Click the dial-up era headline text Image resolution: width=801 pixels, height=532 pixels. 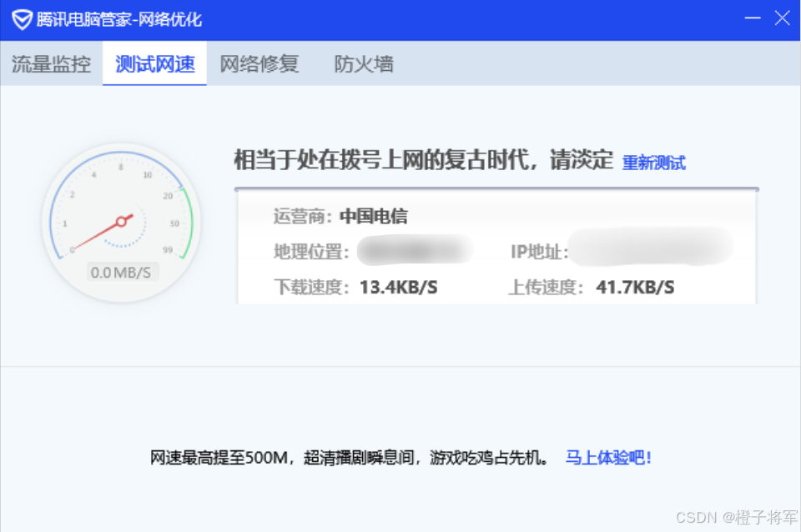(424, 160)
